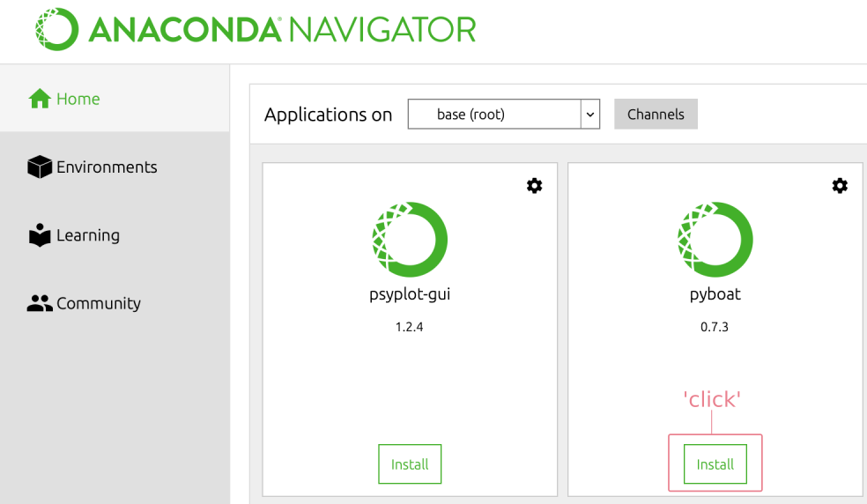The width and height of the screenshot is (867, 504).
Task: Click the Community people icon
Action: [40, 303]
